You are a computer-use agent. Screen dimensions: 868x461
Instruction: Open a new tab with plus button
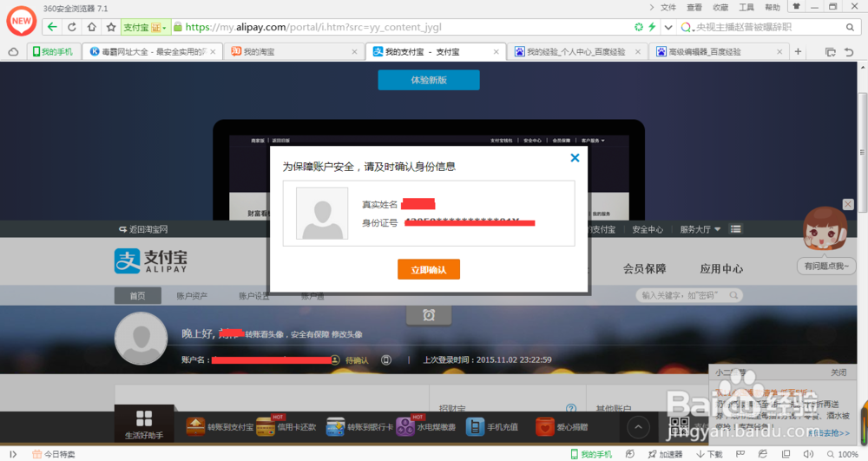(798, 51)
